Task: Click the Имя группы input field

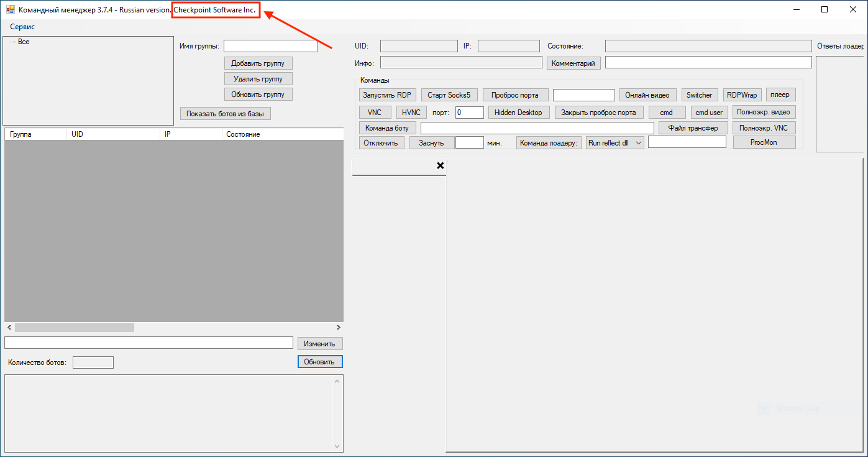Action: 270,46
